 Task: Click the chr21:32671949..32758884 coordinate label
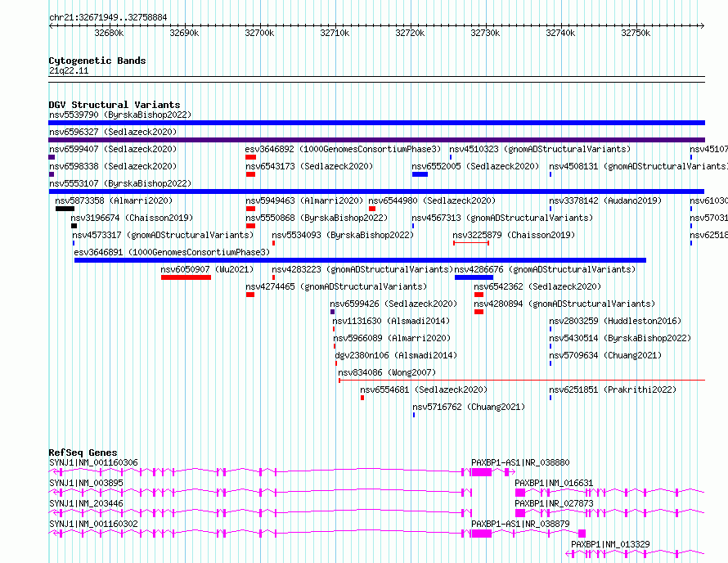pos(108,18)
